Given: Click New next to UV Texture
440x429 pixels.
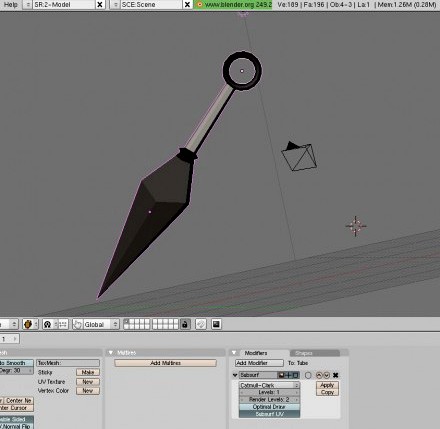Looking at the screenshot, I should click(88, 382).
